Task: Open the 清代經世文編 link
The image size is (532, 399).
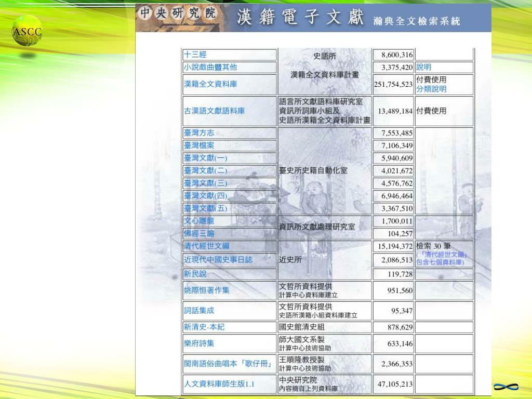Action: (207, 246)
